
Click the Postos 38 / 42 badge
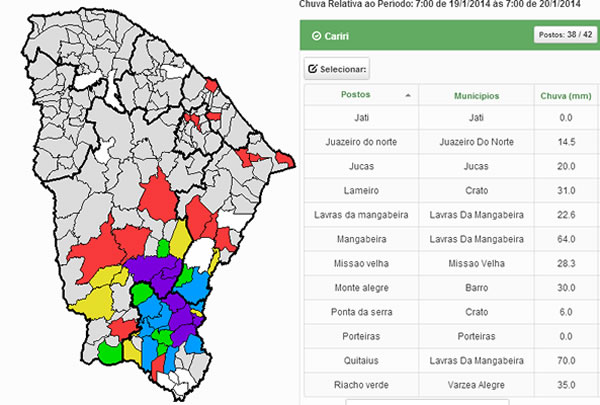coord(565,36)
